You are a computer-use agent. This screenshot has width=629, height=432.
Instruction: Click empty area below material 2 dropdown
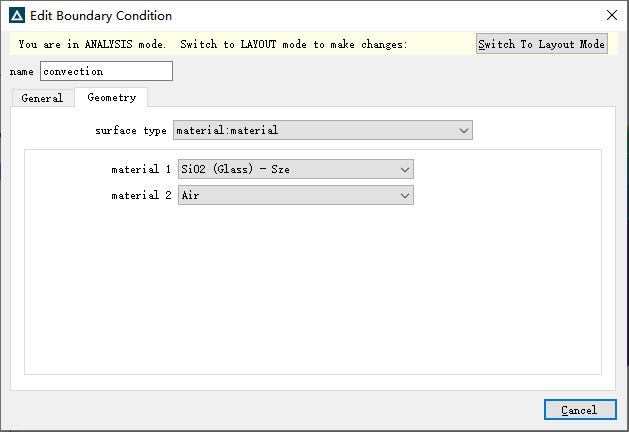click(x=313, y=289)
